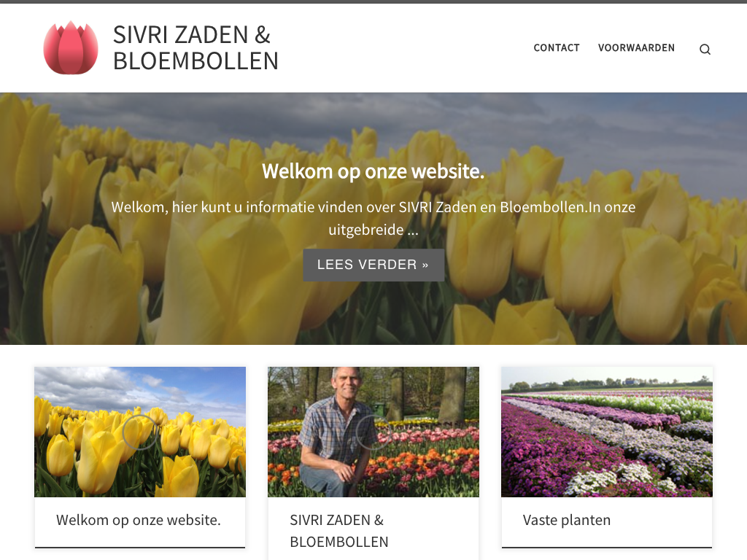Open the purple flower field thumbnail
747x560 pixels.
(607, 432)
